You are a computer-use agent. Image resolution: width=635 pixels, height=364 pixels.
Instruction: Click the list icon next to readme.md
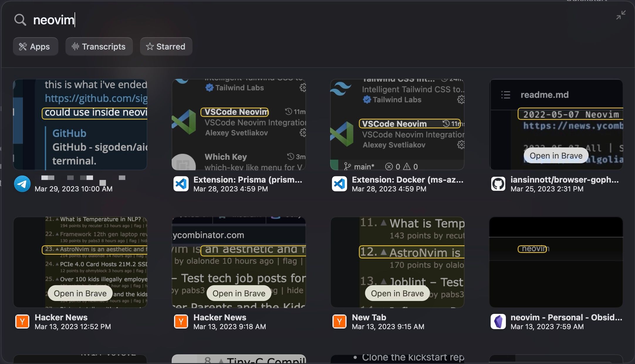pos(505,95)
